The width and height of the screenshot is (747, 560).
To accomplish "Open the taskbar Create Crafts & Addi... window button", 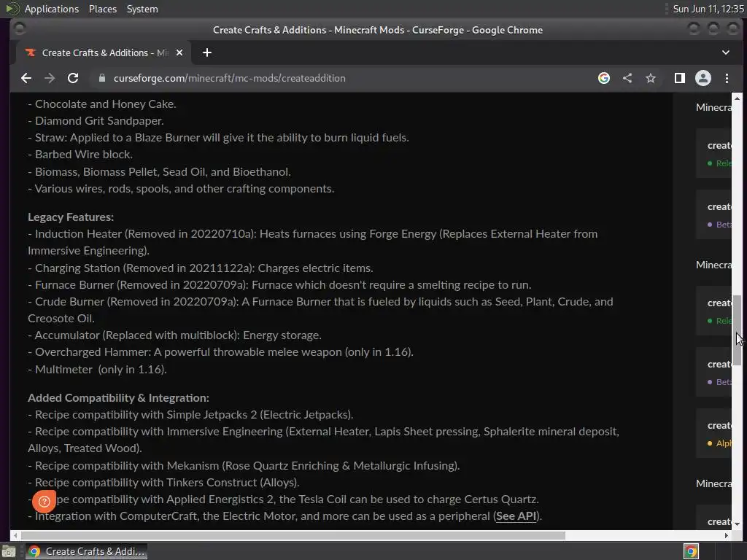I will coord(86,551).
